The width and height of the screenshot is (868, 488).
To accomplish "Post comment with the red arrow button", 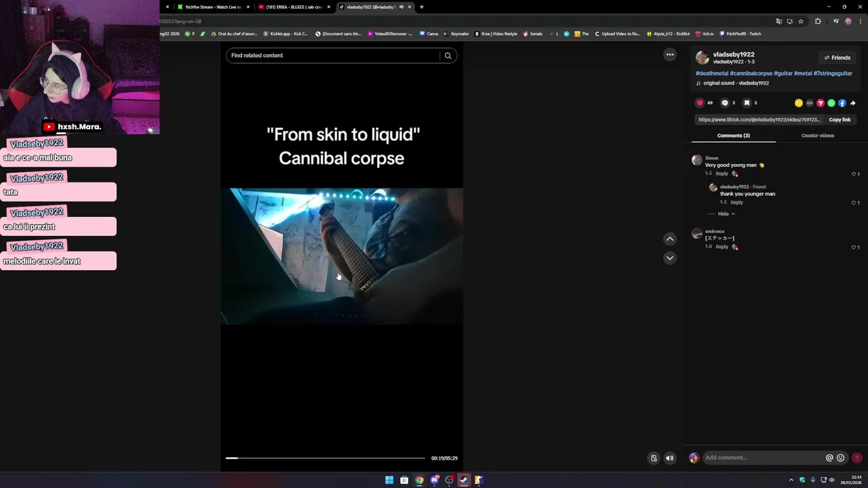I will pyautogui.click(x=857, y=457).
